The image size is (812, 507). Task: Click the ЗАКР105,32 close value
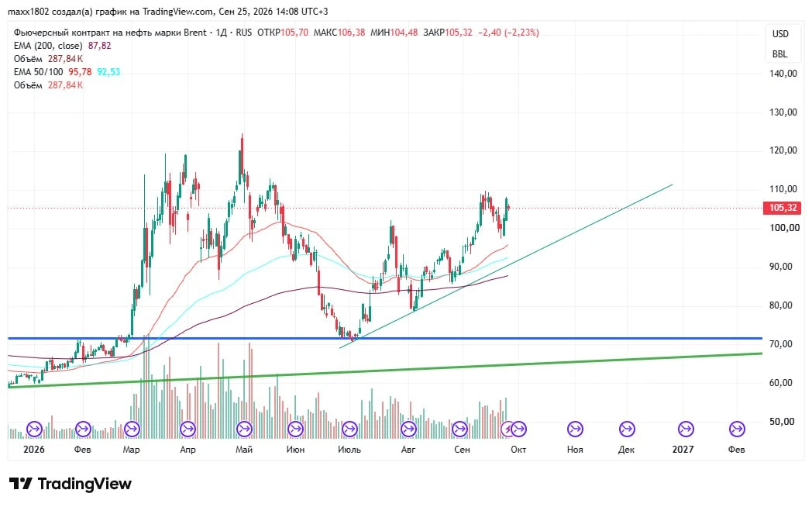448,32
